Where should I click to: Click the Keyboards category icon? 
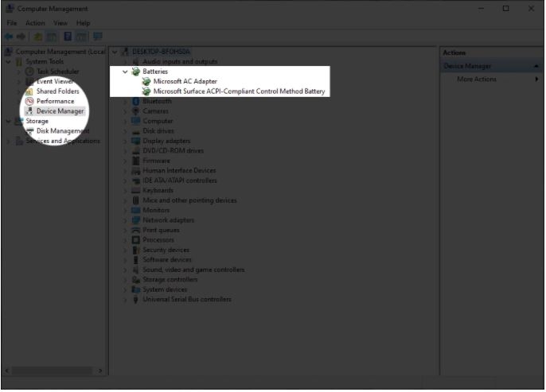135,191
